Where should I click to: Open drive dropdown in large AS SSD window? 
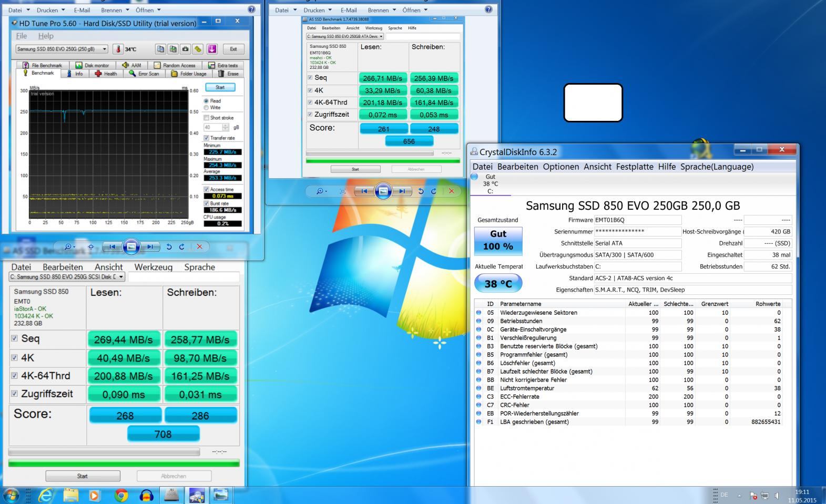(x=67, y=276)
